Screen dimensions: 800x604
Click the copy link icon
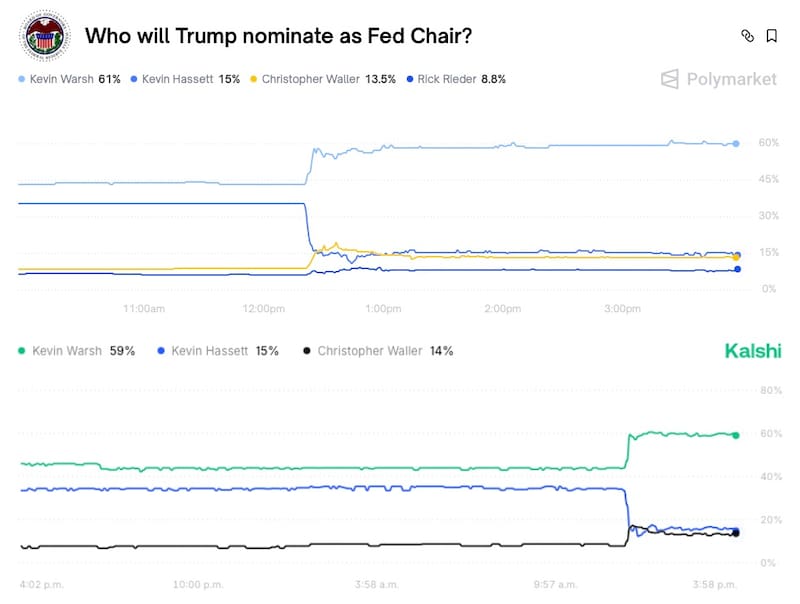pos(747,36)
